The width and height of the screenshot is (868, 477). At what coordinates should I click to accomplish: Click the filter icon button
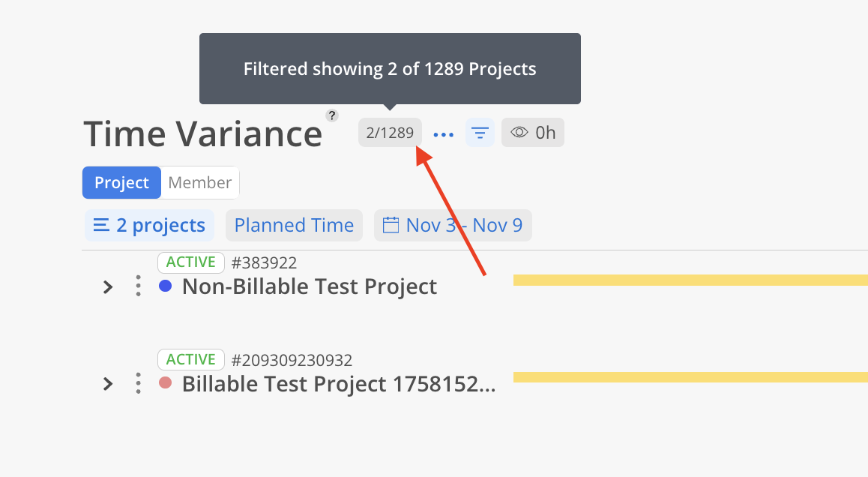[x=480, y=133]
